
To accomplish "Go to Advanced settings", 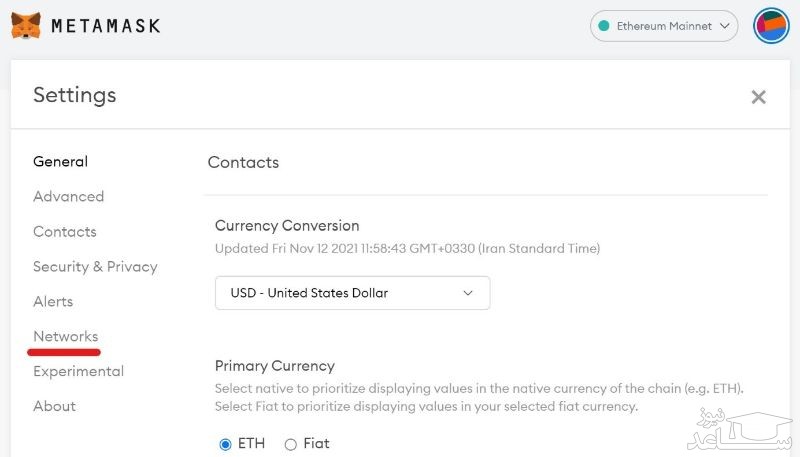I will [68, 197].
